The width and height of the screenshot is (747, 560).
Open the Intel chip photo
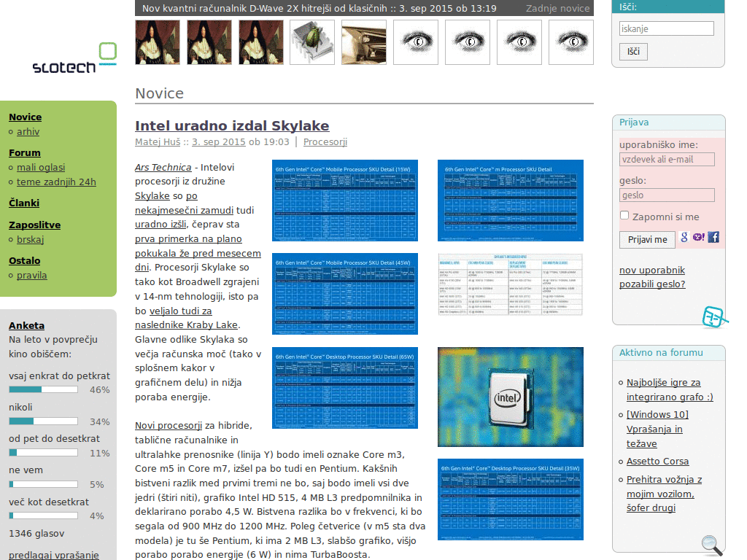(510, 397)
